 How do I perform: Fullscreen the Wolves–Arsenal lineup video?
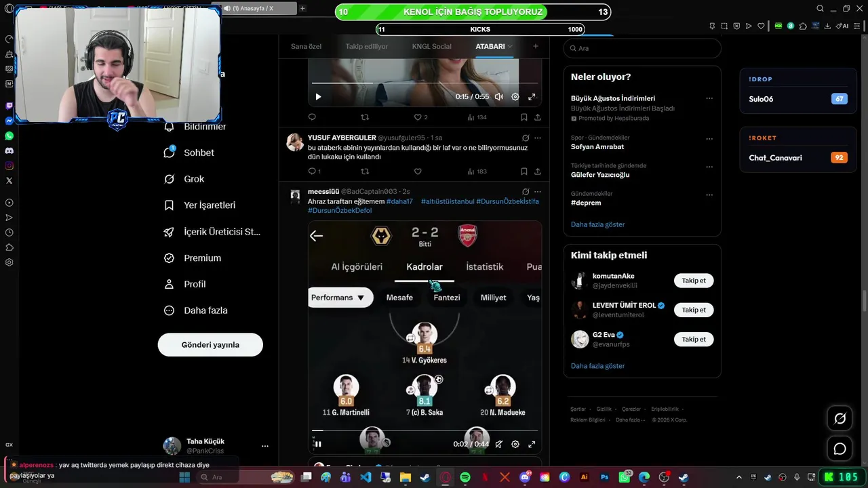532,444
